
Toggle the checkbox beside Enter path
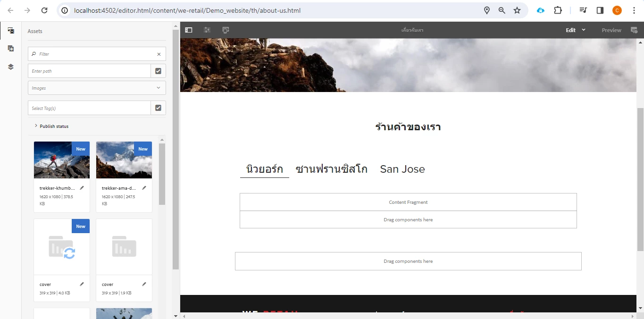[x=158, y=71]
